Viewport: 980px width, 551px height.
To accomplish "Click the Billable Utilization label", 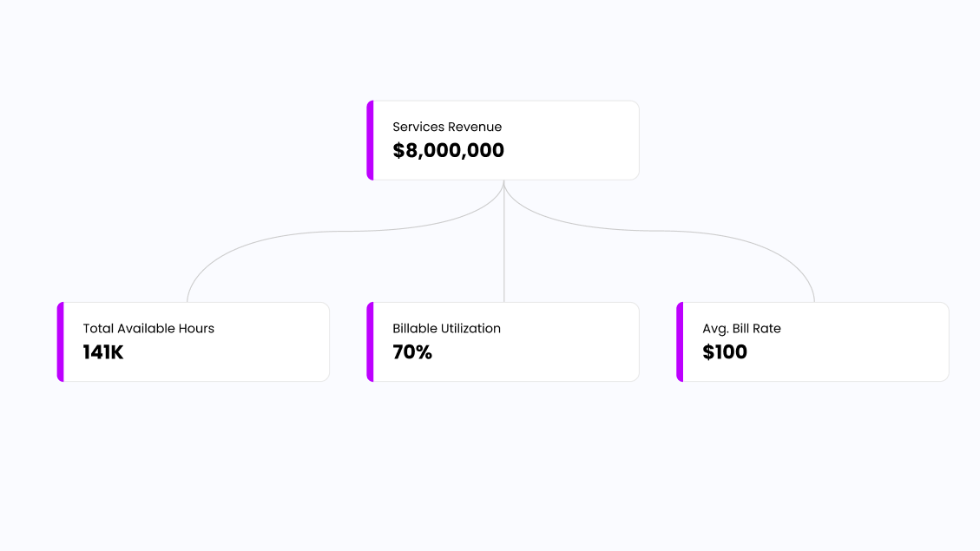I will pos(446,329).
